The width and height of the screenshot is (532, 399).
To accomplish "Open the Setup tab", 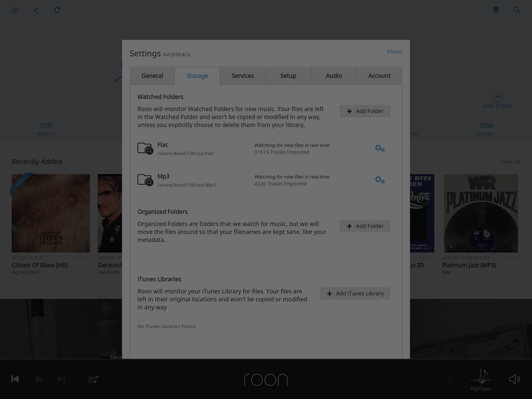I will 288,76.
